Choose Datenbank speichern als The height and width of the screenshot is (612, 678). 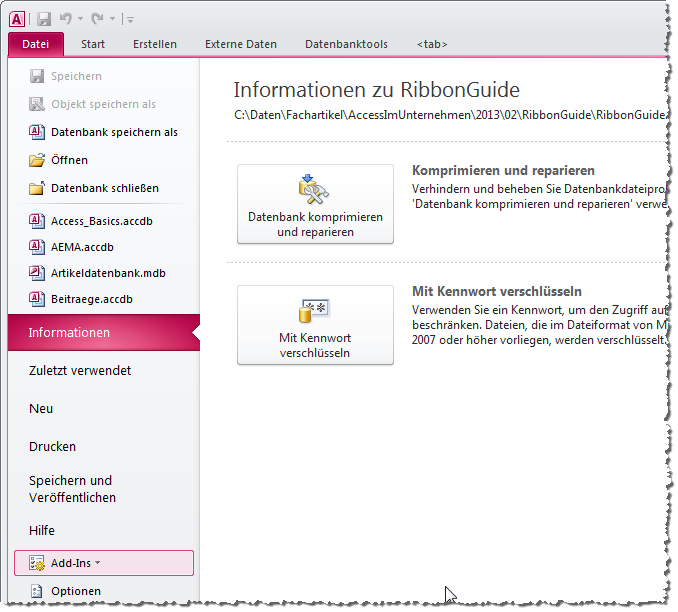pos(113,132)
